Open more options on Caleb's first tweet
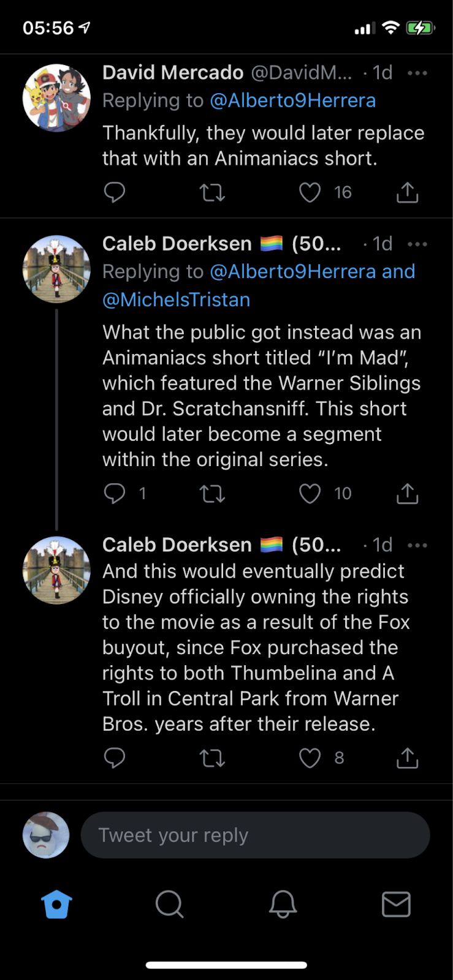 pos(417,244)
